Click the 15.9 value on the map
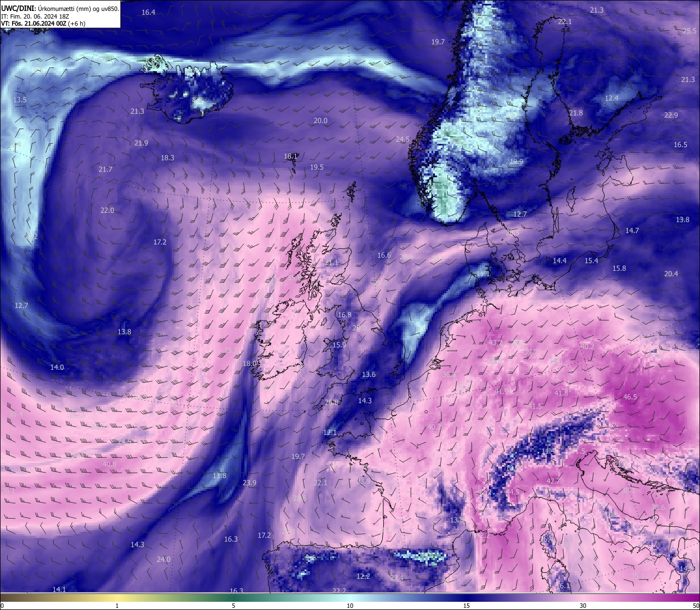This screenshot has width=700, height=610. (x=339, y=345)
